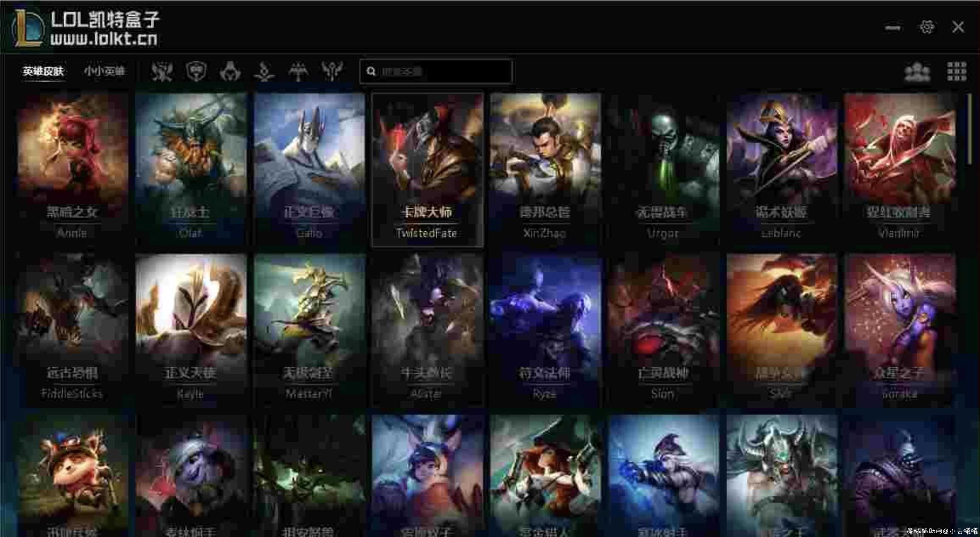The image size is (980, 537).
Task: Choose the TwistedFate champion card
Action: 427,169
